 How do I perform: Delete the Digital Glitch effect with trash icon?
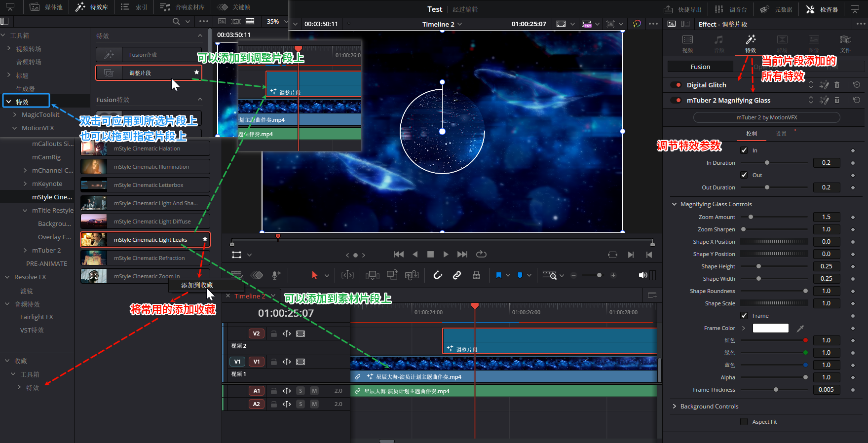click(837, 85)
